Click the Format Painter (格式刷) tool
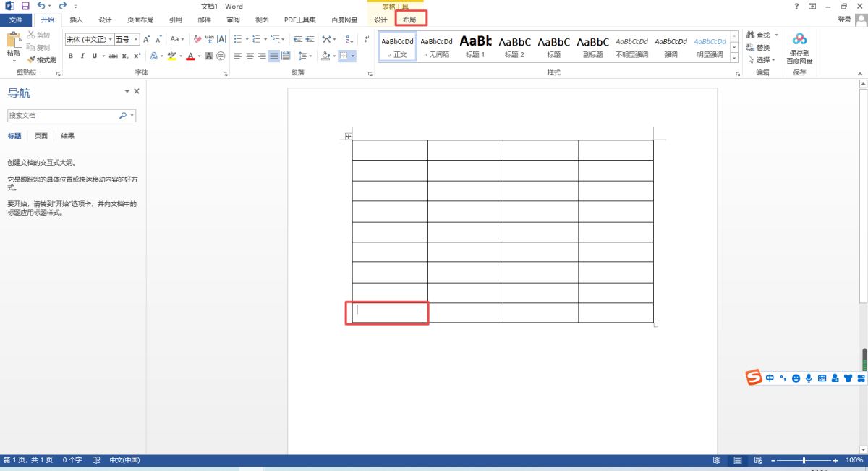This screenshot has height=471, width=868. click(x=42, y=60)
